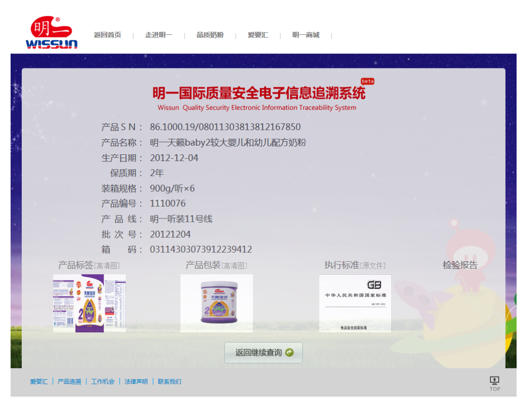Open 原文件 link beside 执行标准
Screen dimensions: 532x403
[373, 266]
